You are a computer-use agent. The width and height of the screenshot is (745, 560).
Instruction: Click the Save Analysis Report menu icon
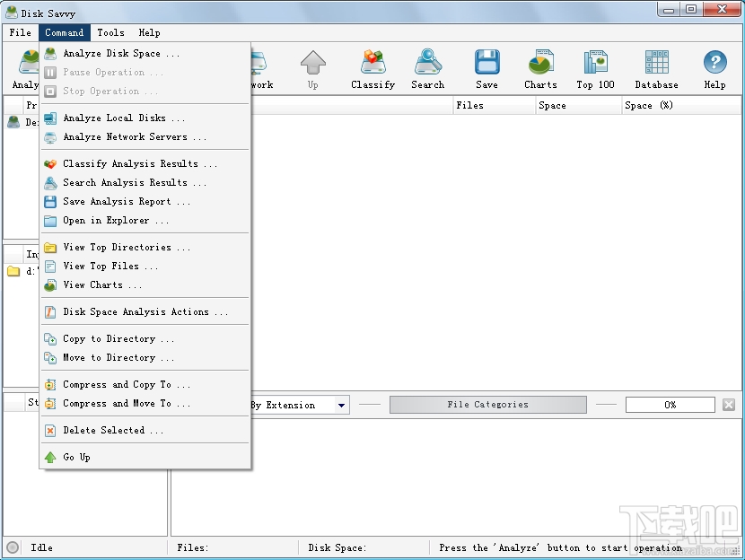pos(50,202)
